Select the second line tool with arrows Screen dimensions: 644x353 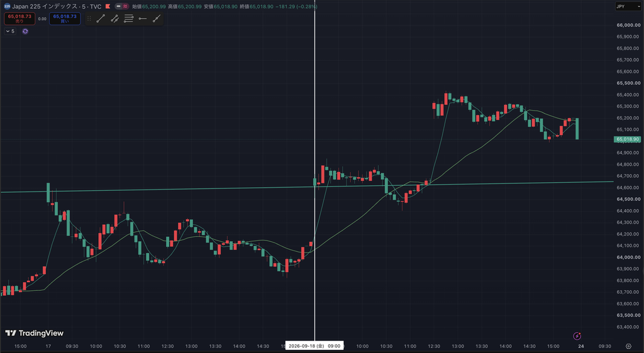[114, 18]
